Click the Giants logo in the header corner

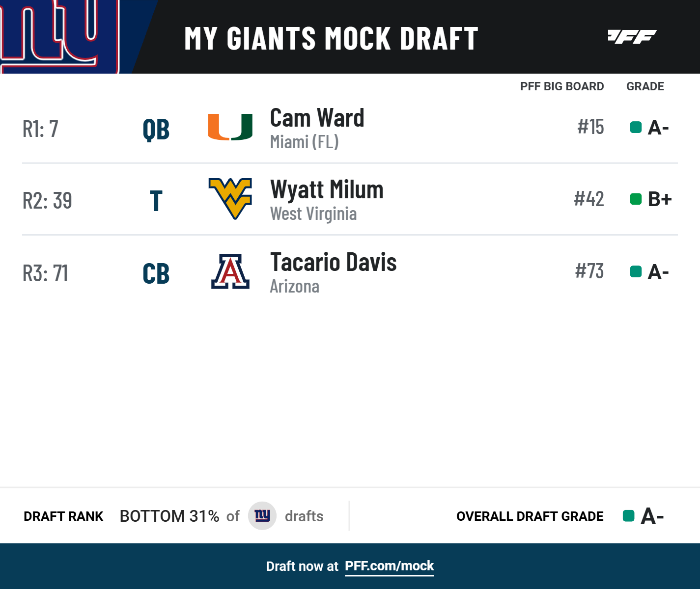point(59,34)
